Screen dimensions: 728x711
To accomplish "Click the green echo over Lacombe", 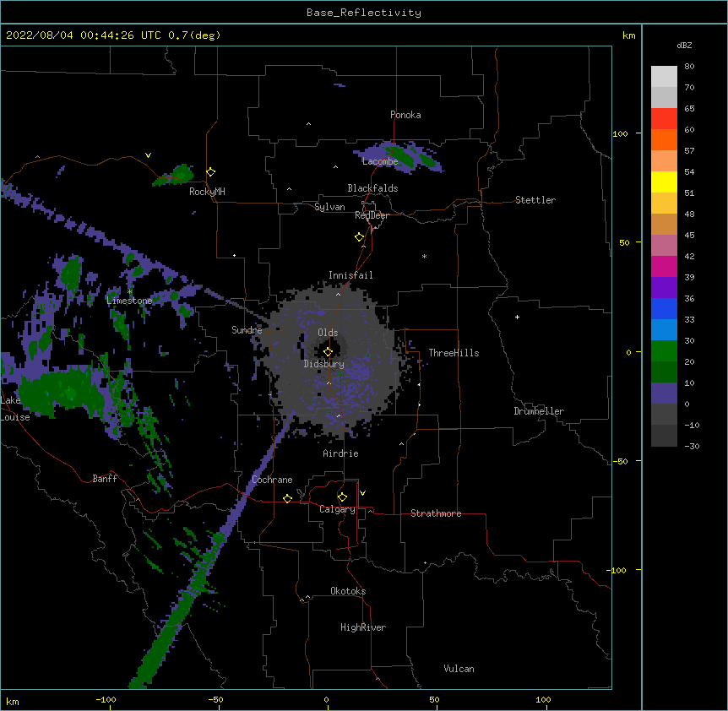I will [x=403, y=157].
